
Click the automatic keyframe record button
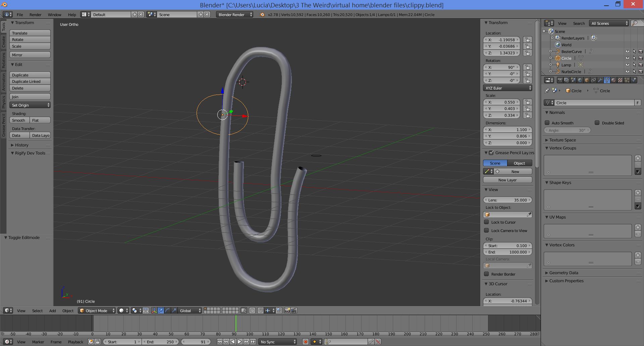[x=305, y=342]
